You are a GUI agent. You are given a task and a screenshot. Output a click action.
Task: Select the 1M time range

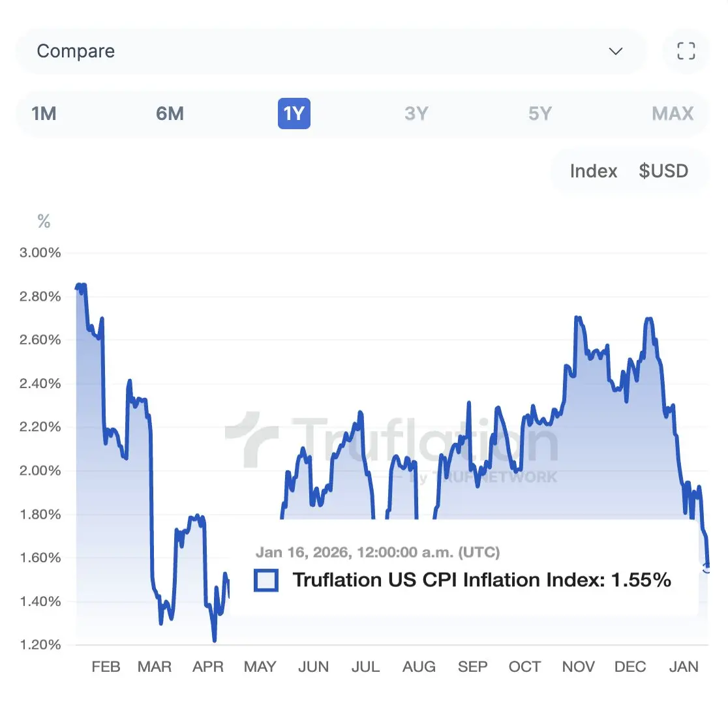44,113
